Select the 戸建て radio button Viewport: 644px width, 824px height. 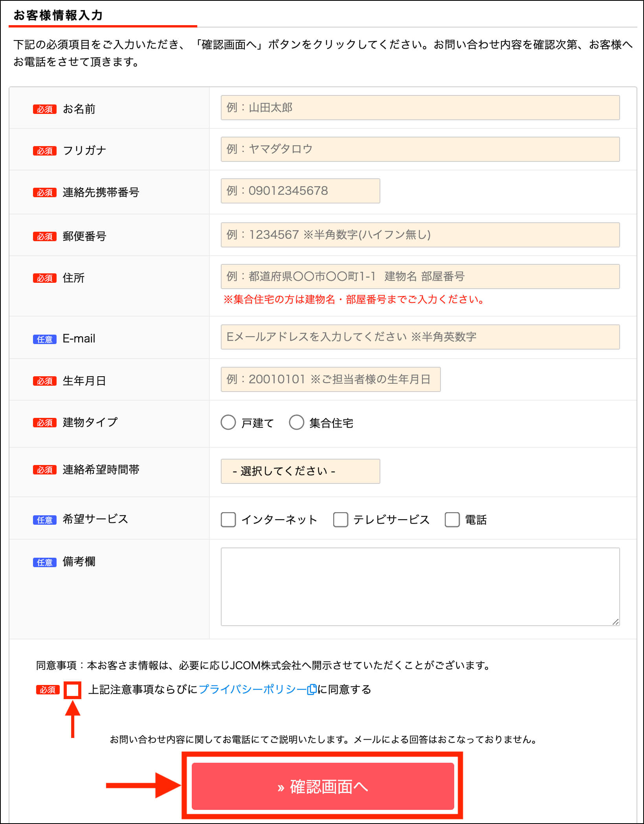pos(228,423)
